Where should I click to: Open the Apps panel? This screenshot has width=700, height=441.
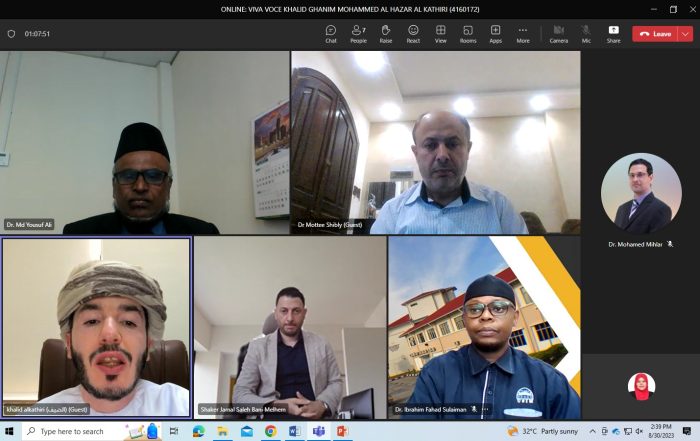495,33
